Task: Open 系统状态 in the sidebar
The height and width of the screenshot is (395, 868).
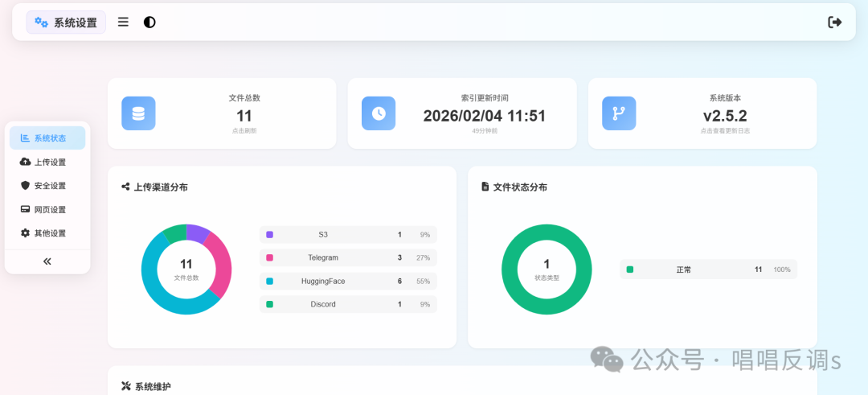Action: point(47,138)
